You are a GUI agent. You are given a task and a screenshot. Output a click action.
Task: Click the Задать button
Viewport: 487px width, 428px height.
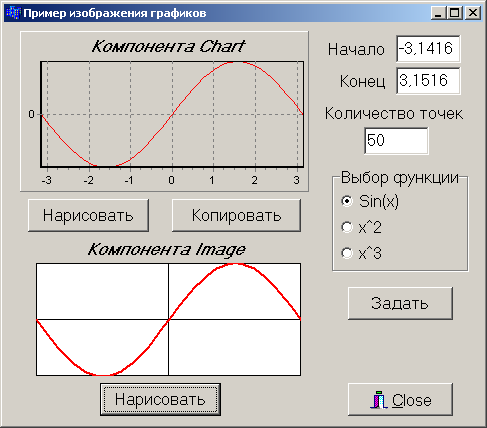[x=400, y=303]
